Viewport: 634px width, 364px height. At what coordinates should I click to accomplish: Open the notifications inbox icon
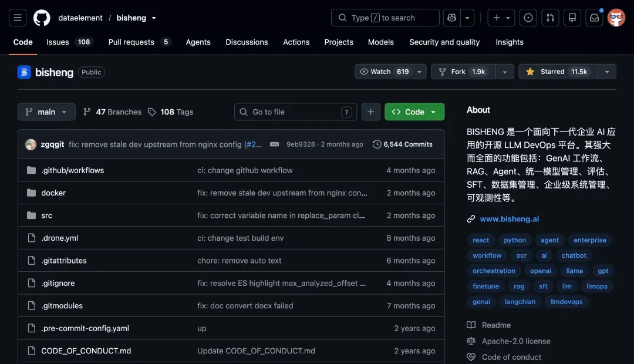coord(594,18)
